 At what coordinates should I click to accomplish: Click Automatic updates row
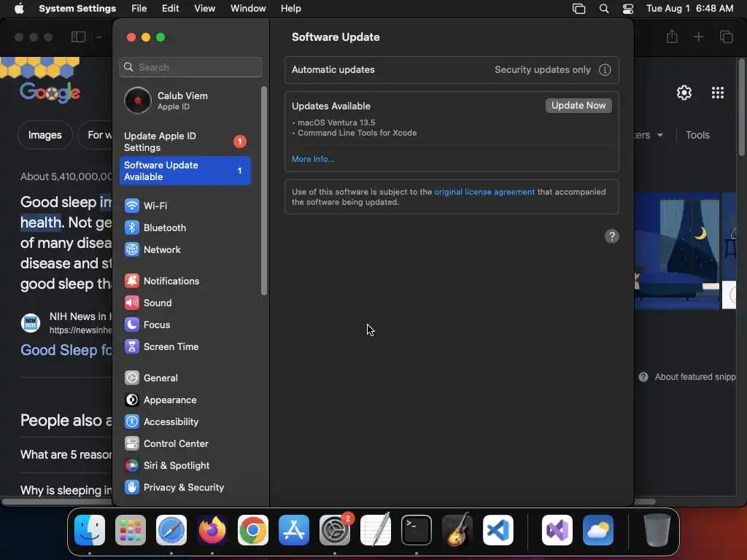(x=452, y=70)
